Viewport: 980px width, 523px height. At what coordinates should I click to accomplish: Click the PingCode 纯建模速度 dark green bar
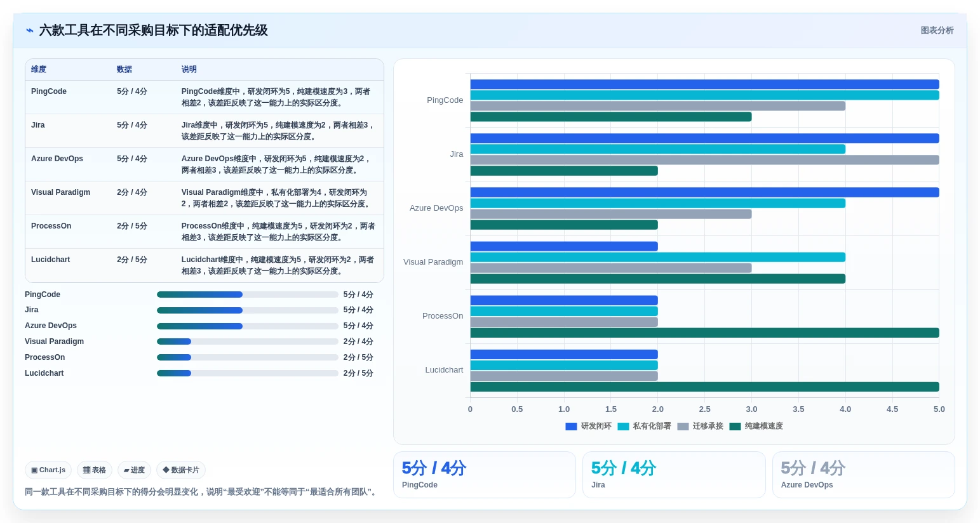click(611, 117)
